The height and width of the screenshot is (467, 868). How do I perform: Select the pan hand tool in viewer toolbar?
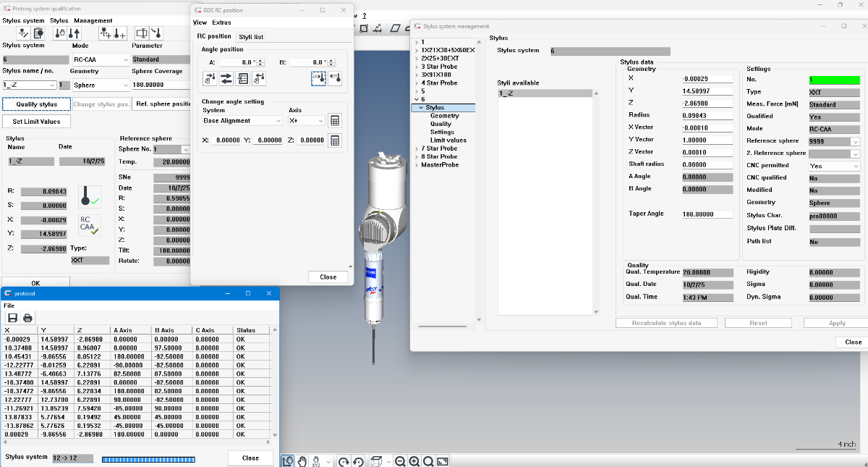point(302,461)
